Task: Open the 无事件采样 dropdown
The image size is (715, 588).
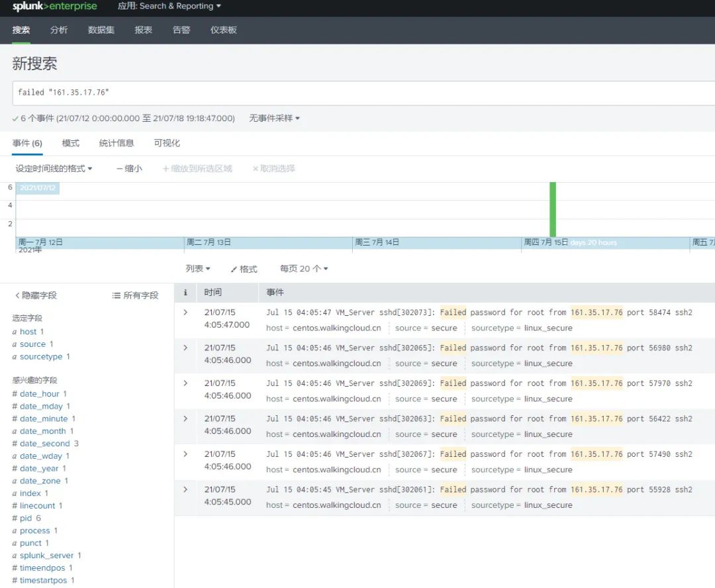Action: click(x=274, y=118)
